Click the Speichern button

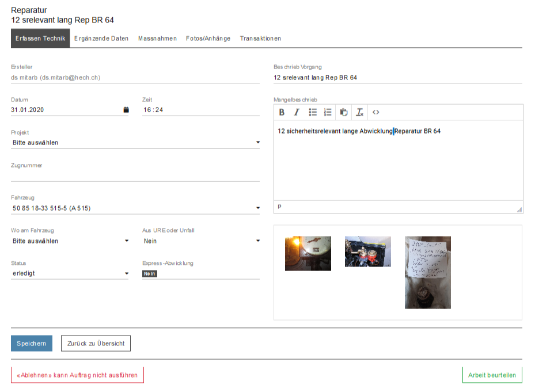pyautogui.click(x=32, y=344)
